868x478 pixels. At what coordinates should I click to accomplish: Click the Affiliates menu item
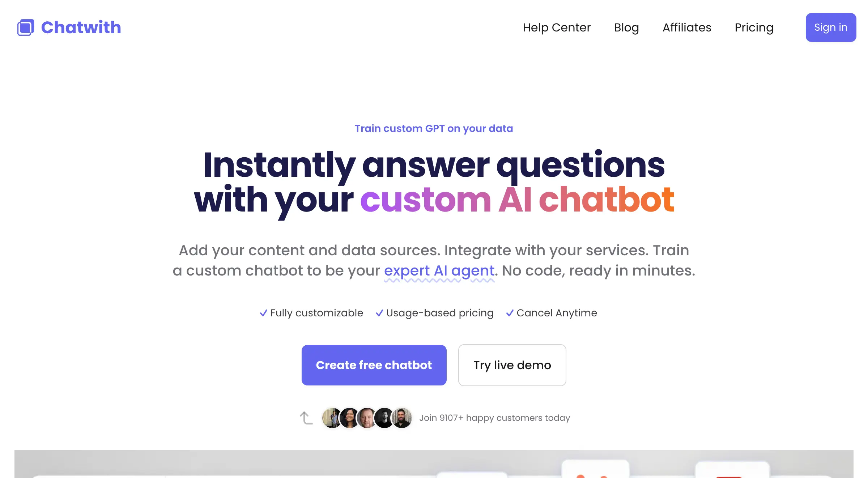click(x=687, y=27)
